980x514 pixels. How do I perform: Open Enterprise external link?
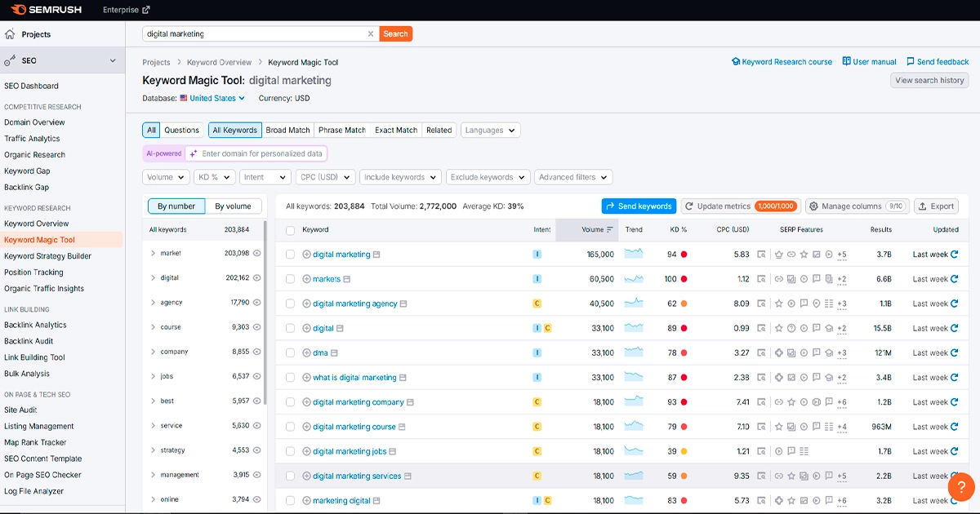click(x=127, y=10)
